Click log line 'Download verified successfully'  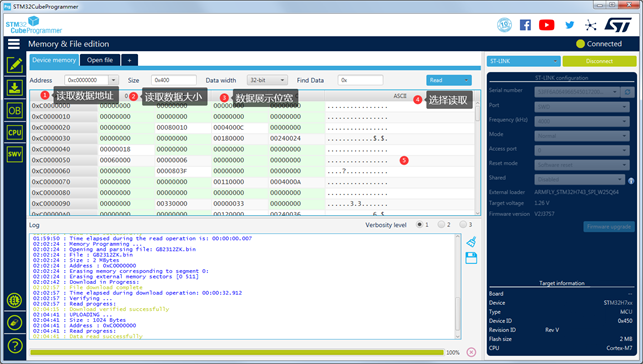119,309
